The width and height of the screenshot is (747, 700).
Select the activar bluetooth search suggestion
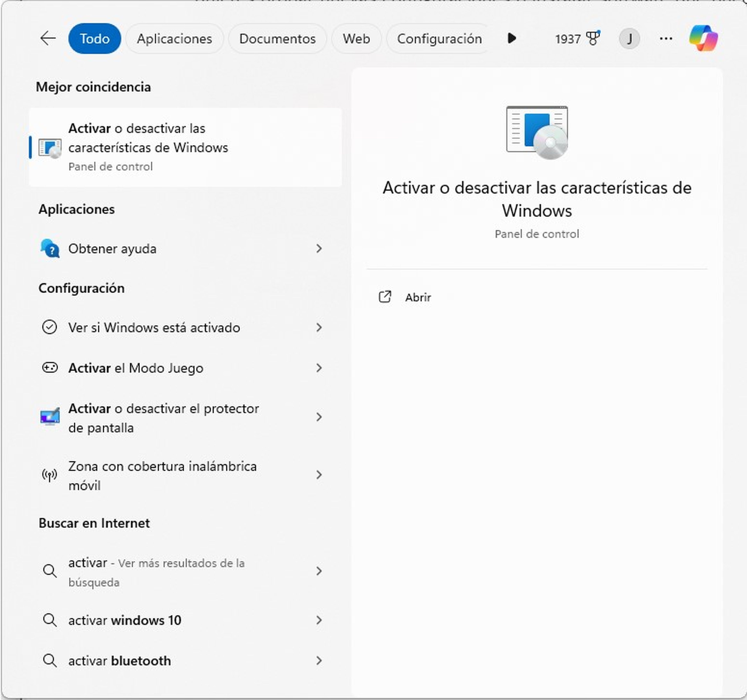[x=119, y=661]
